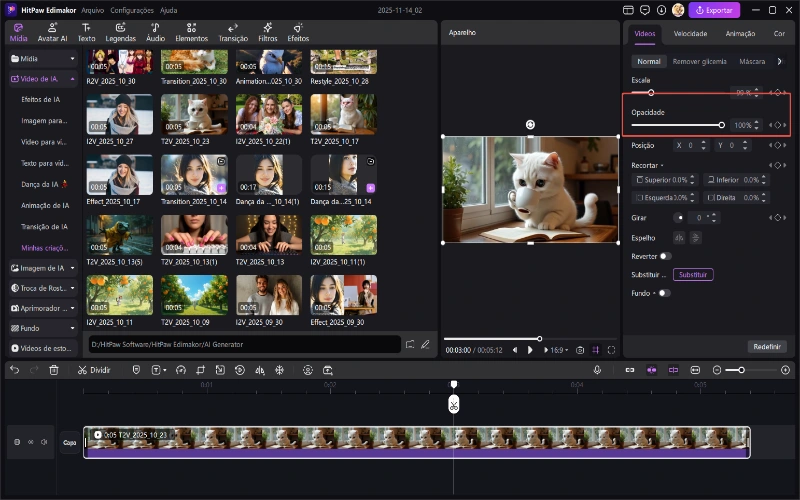Open the Efeitos panel
The image size is (800, 500).
pyautogui.click(x=298, y=33)
